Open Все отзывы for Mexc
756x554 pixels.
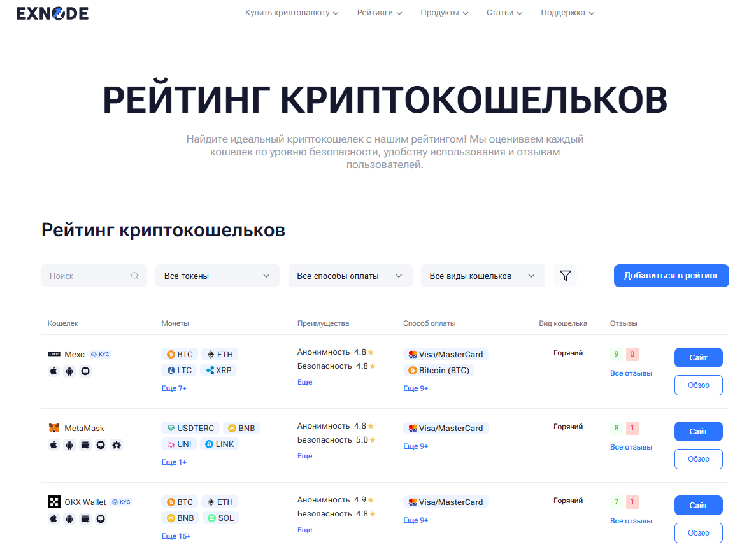click(x=631, y=373)
